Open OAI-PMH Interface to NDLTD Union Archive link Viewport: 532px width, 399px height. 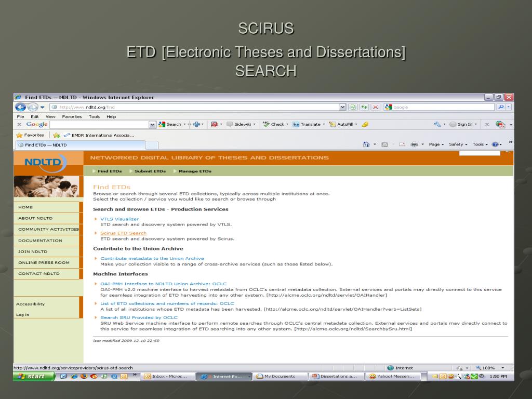pos(163,284)
